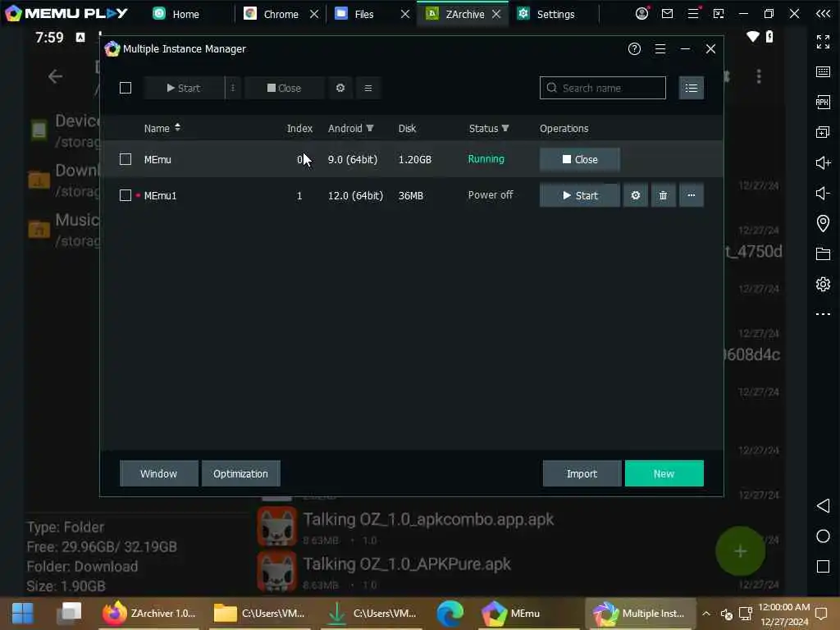The image size is (840, 630).
Task: Toggle list view icon beside search box
Action: pyautogui.click(x=691, y=88)
